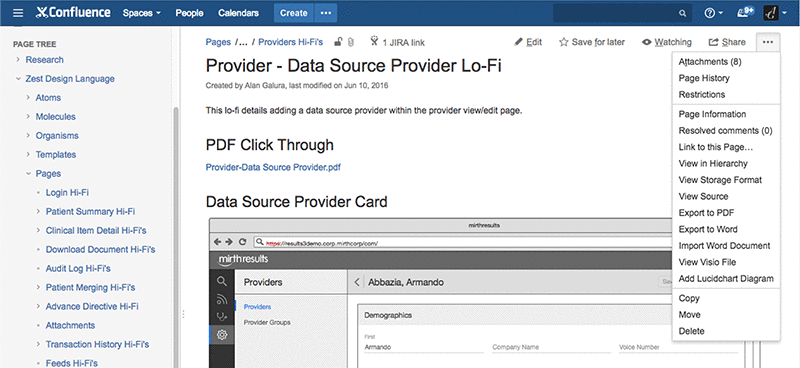Image resolution: width=800 pixels, height=368 pixels.
Task: Click the JIRA link icon
Action: pyautogui.click(x=375, y=41)
